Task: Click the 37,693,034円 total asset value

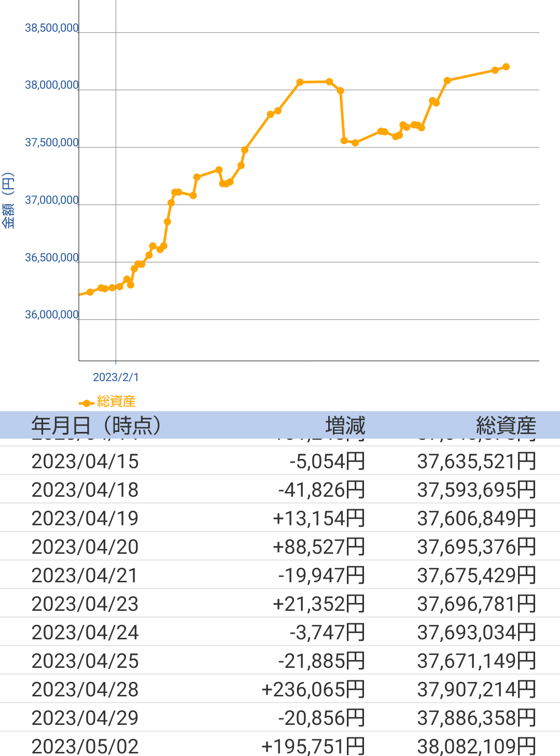Action: [476, 633]
